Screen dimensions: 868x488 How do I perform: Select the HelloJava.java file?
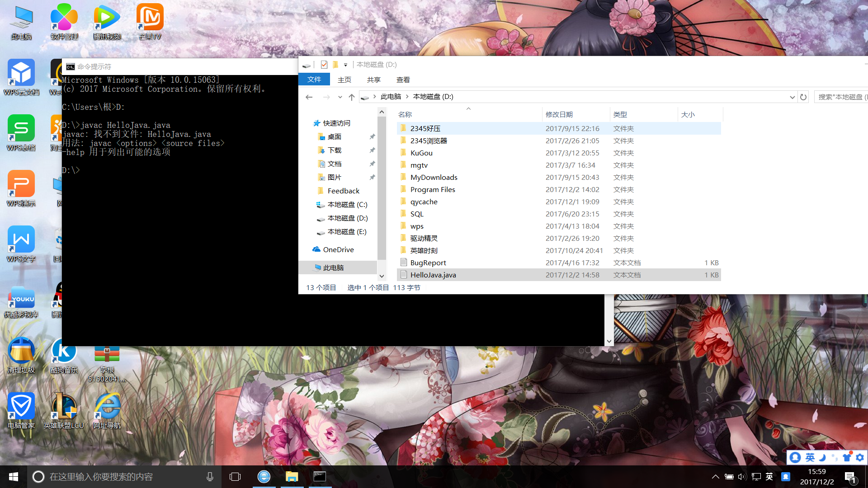click(559, 275)
